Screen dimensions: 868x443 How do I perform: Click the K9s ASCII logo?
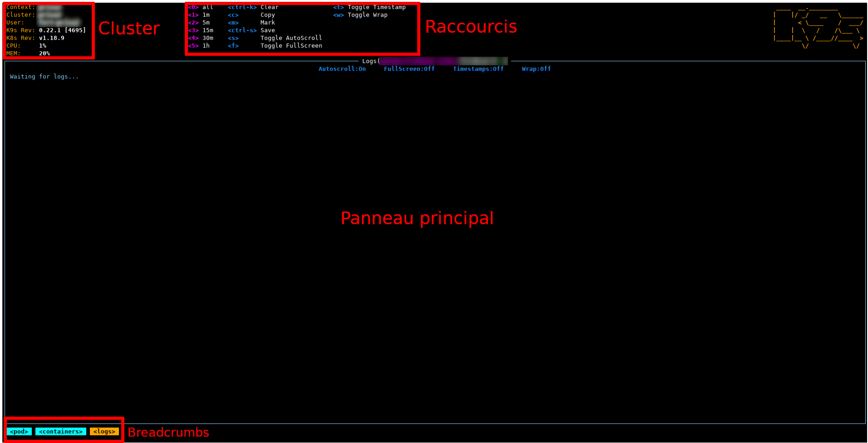(x=818, y=27)
